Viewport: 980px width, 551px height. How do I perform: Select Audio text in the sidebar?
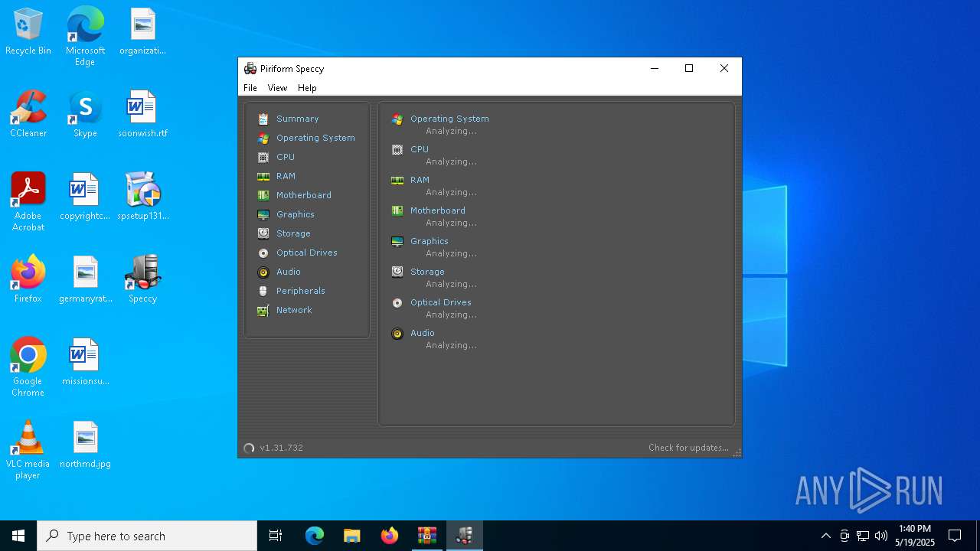[x=289, y=272]
